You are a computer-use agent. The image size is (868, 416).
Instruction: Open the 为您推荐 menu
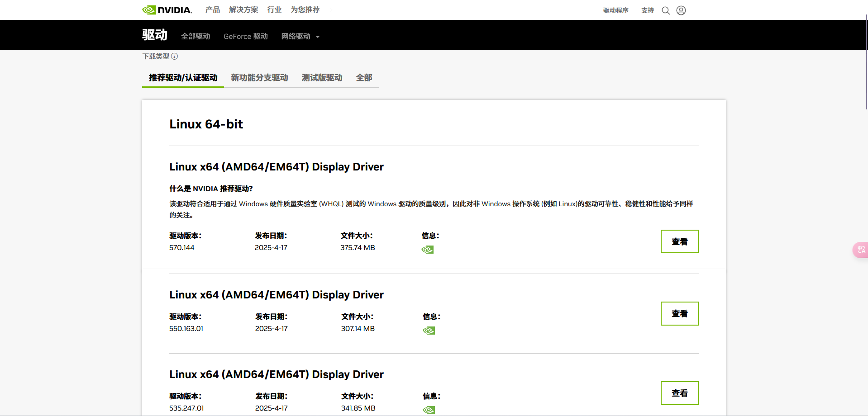[305, 9]
